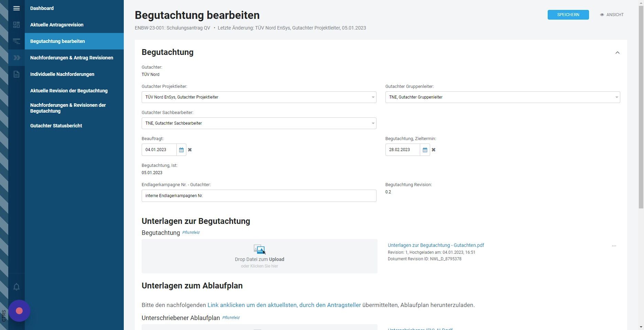Open calendar picker for Zieltermin date

tap(425, 150)
